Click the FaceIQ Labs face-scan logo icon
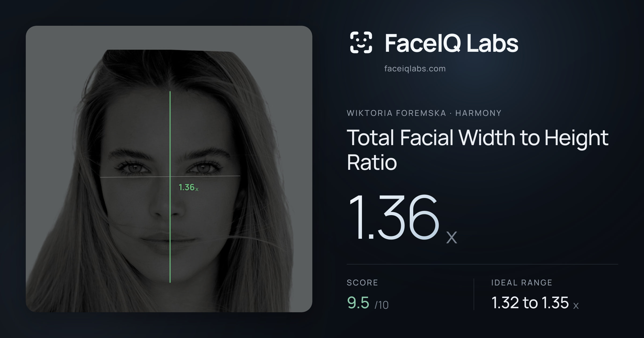The width and height of the screenshot is (644, 338). point(361,42)
